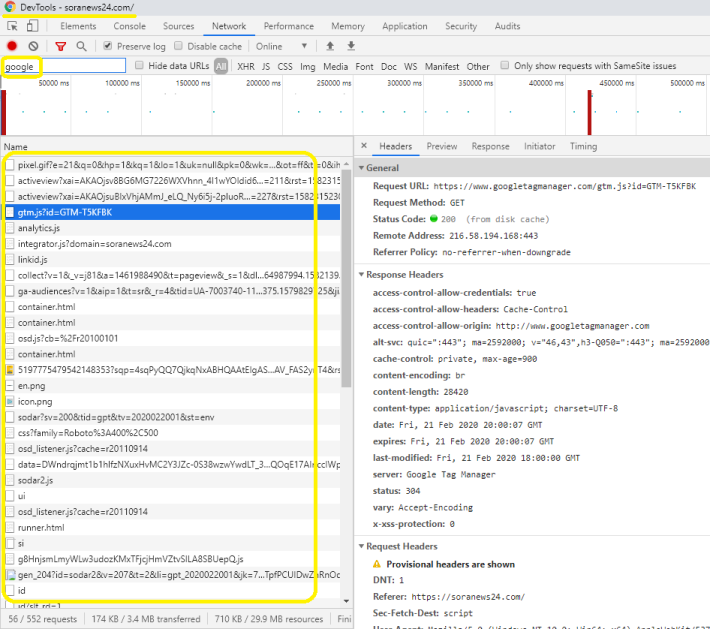
Task: Import HAR file with upload arrow
Action: pyautogui.click(x=330, y=46)
